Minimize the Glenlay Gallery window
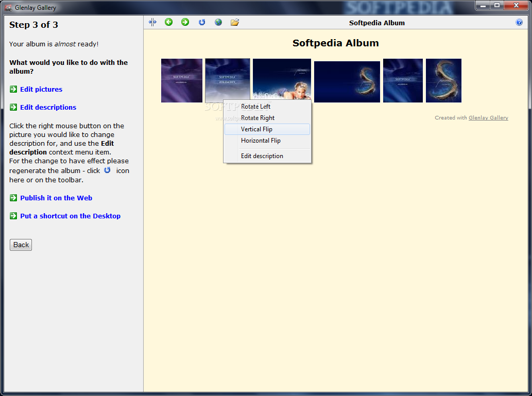The height and width of the screenshot is (396, 532). tap(483, 5)
